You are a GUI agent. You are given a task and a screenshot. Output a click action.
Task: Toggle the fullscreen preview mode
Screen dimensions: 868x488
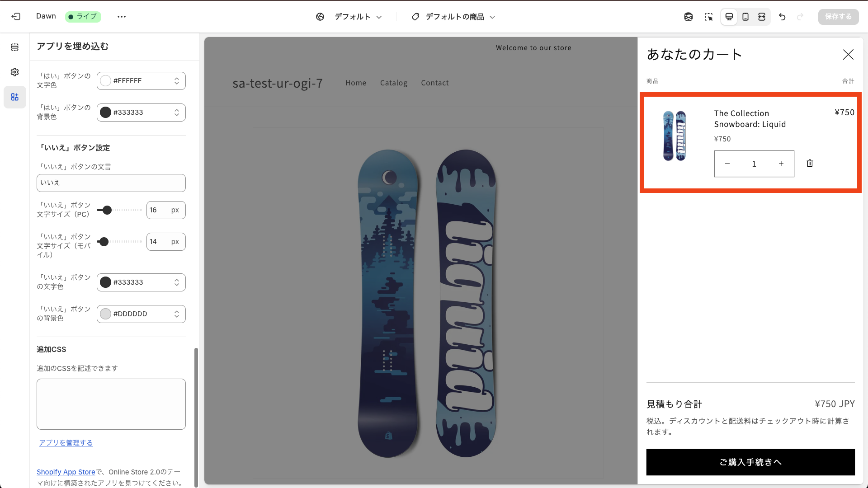[x=762, y=17]
